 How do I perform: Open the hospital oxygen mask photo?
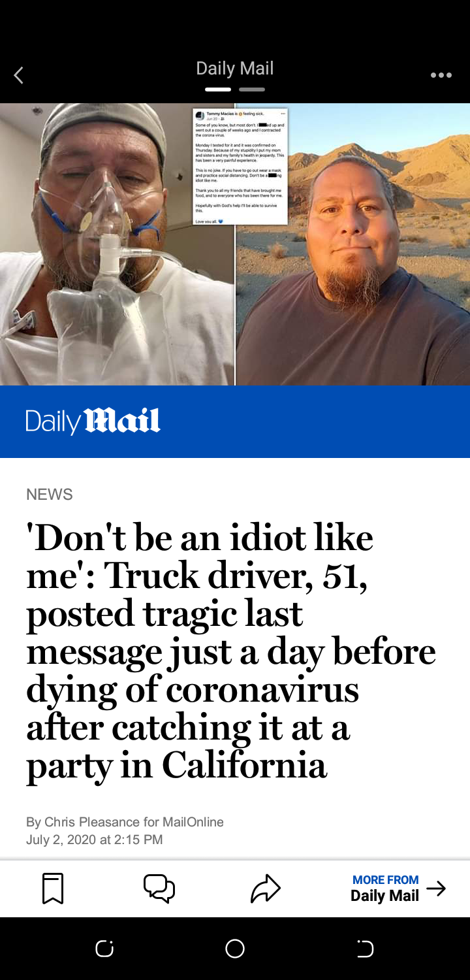tap(117, 244)
